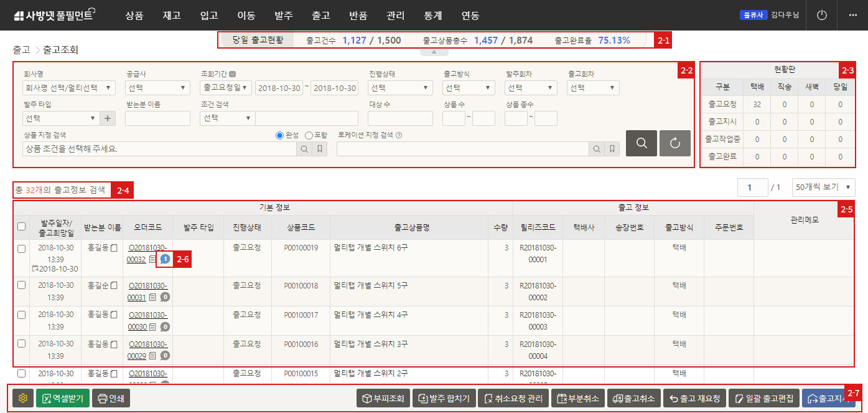Click the dark magnifier search button

(641, 143)
